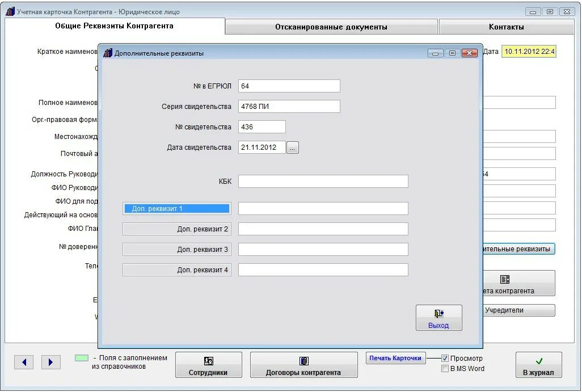The height and width of the screenshot is (392, 582).
Task: Click value field for Доп. реквизит 2
Action: coord(323,229)
